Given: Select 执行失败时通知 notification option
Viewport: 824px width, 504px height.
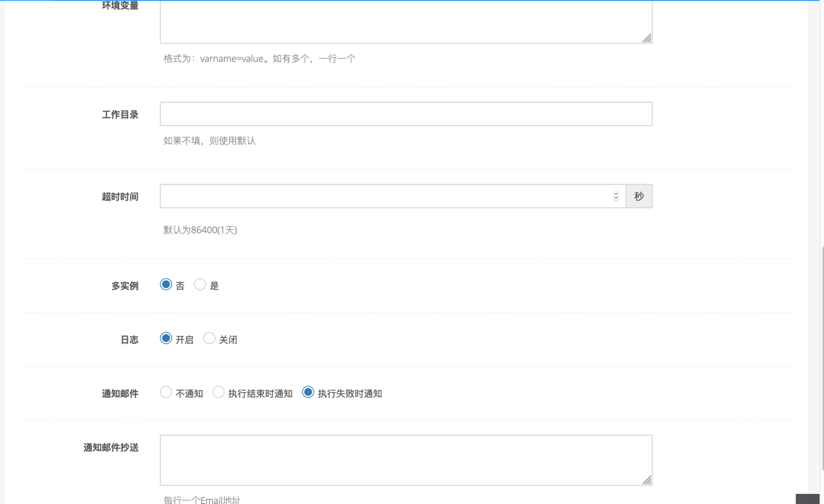Looking at the screenshot, I should [308, 391].
